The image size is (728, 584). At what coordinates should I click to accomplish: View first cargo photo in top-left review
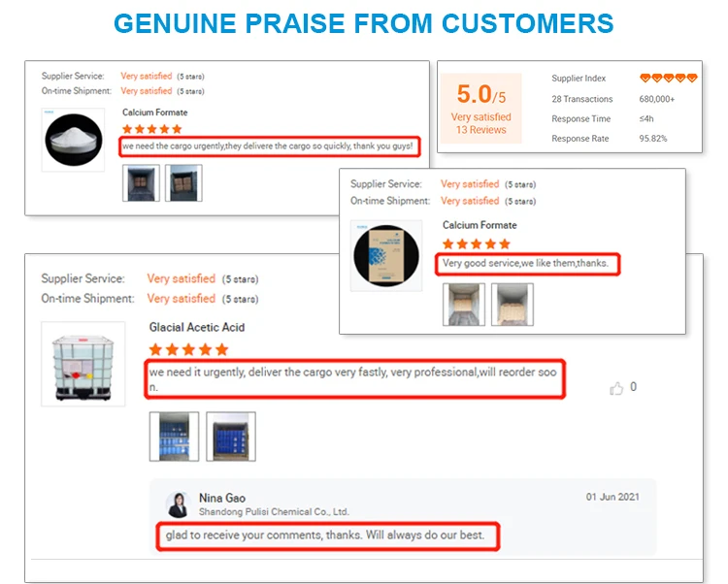pos(141,182)
